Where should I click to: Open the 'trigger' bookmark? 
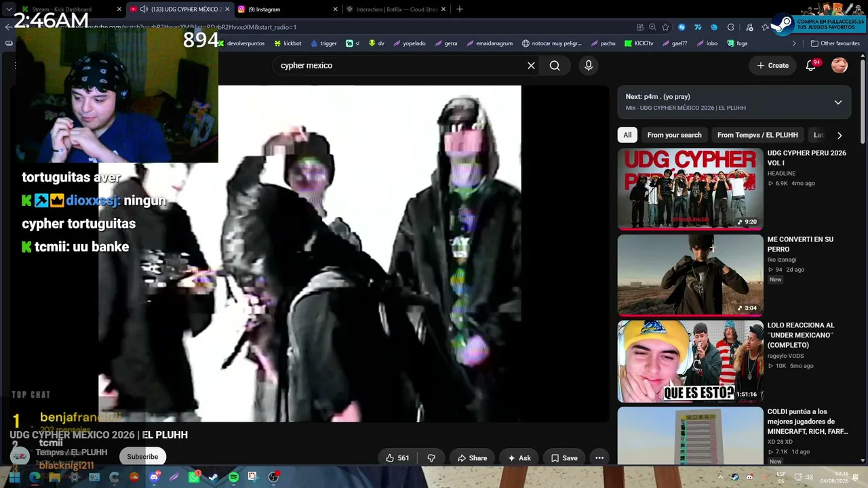(323, 43)
